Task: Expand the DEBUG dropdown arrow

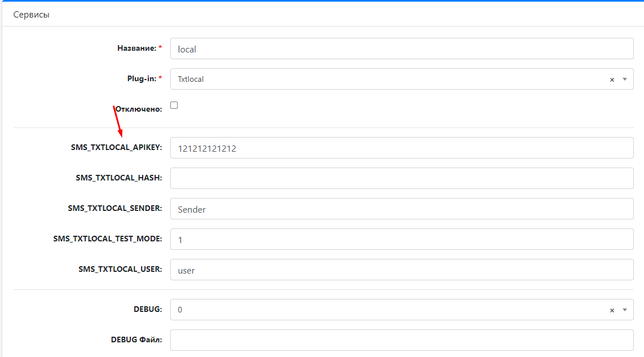Action: [625, 310]
